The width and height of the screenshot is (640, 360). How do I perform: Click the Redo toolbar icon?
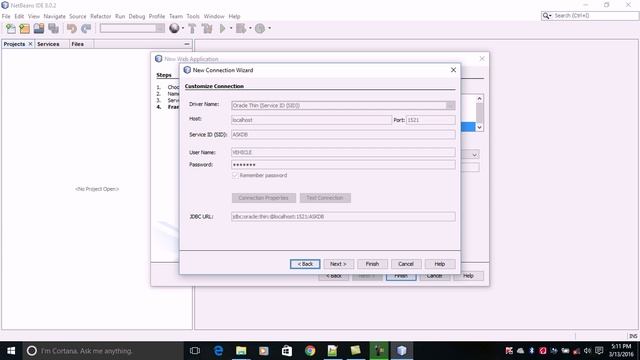(x=86, y=29)
